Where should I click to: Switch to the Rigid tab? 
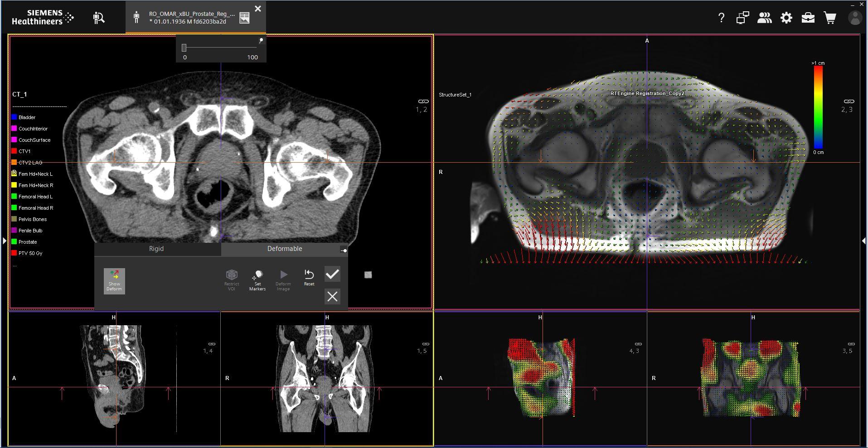coord(156,249)
